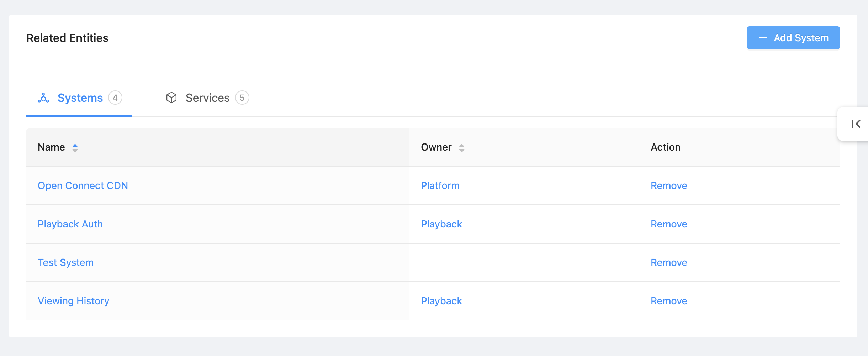Image resolution: width=868 pixels, height=356 pixels.
Task: Open the Test System link
Action: [x=66, y=262]
